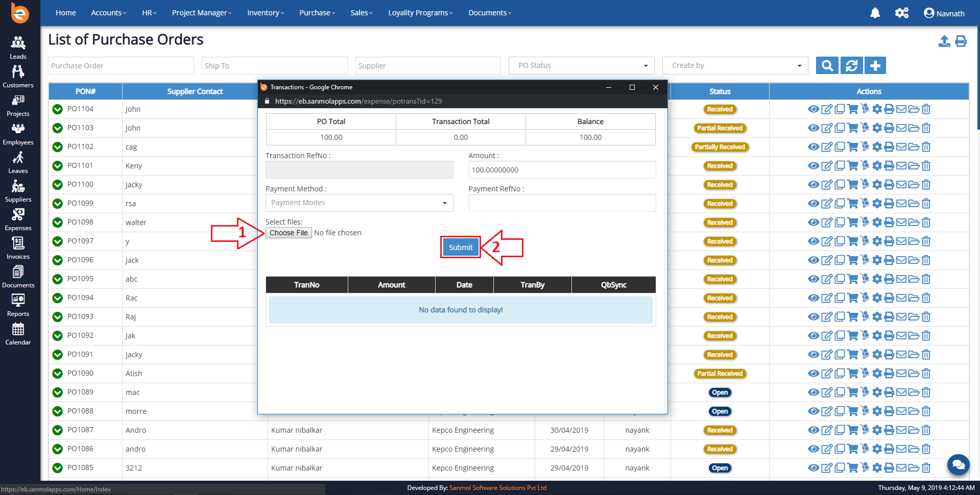Click the Amount input field
The width and height of the screenshot is (980, 495).
(x=562, y=170)
